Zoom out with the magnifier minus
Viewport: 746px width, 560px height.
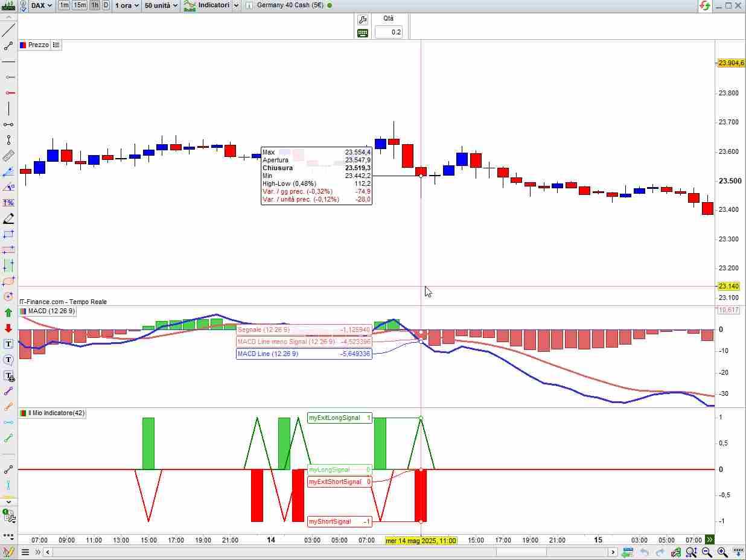706,552
